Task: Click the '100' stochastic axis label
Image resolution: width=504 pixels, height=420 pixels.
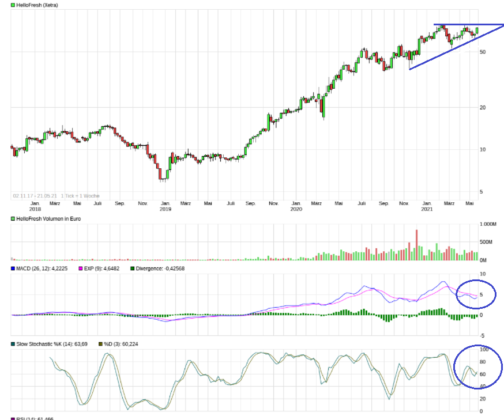Action: tap(484, 349)
